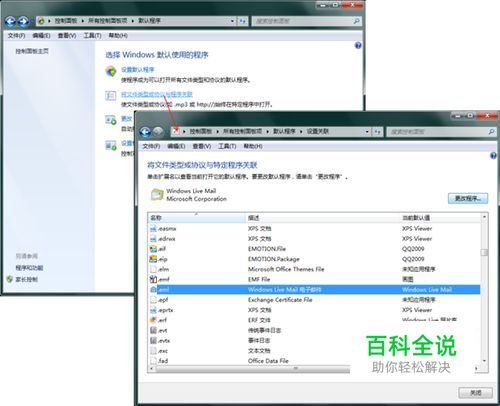Open help icon in Default Programs window

[x=358, y=45]
